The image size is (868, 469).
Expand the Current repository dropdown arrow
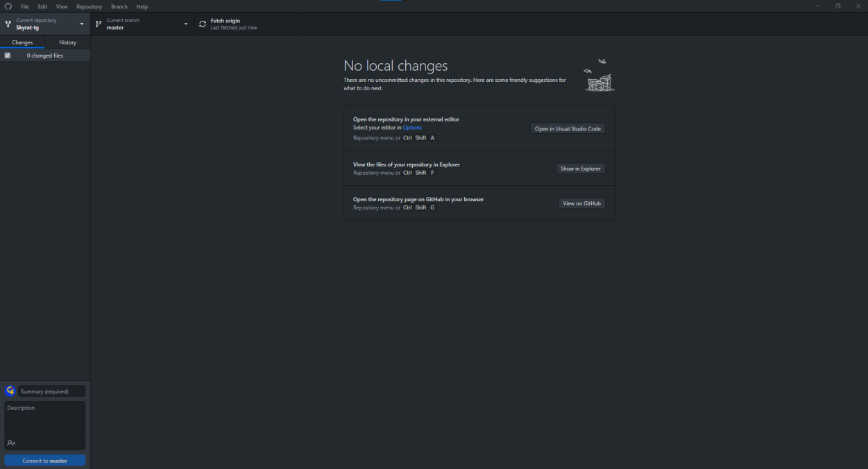tap(82, 24)
